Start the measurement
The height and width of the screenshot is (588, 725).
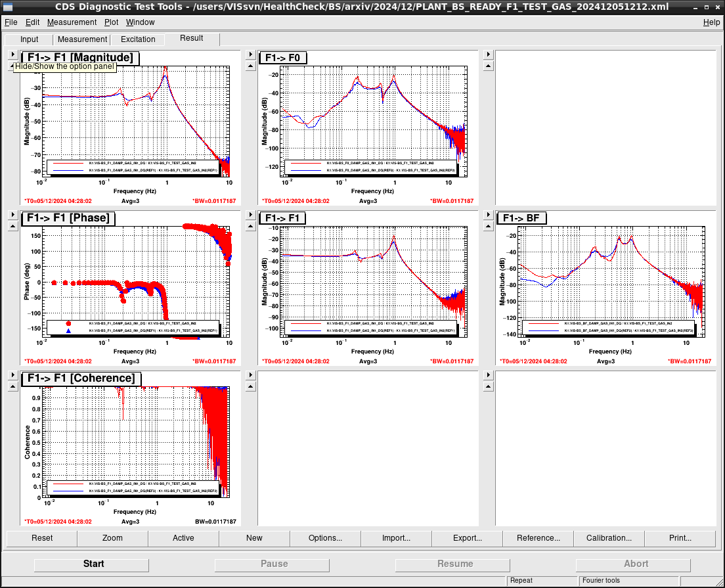point(91,564)
